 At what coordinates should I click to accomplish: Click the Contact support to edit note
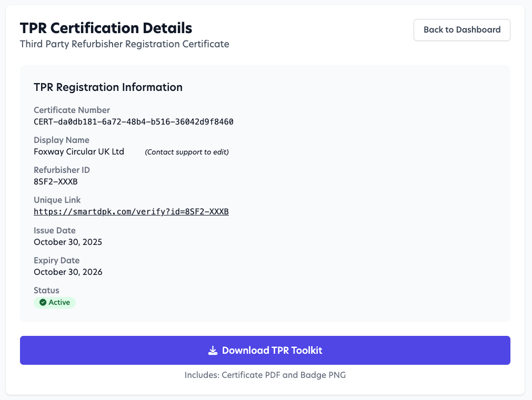click(x=186, y=152)
